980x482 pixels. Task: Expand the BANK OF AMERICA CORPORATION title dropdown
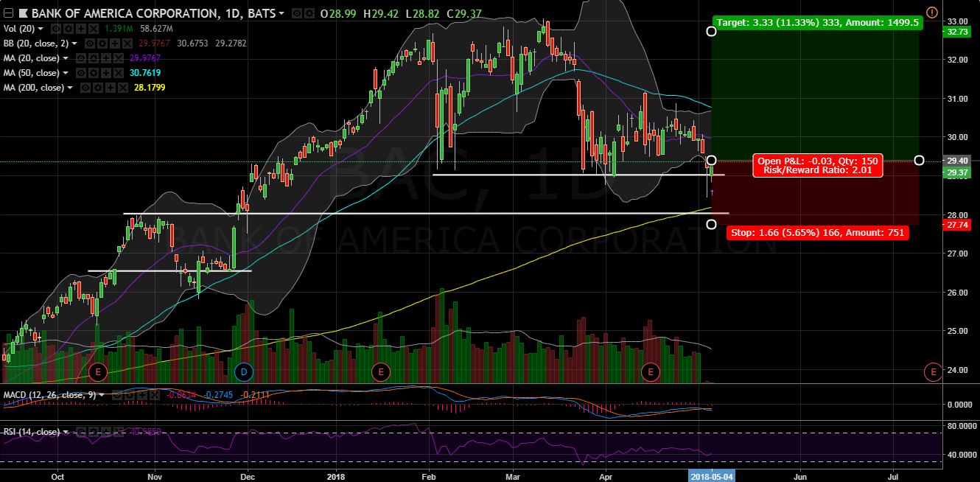coord(281,14)
